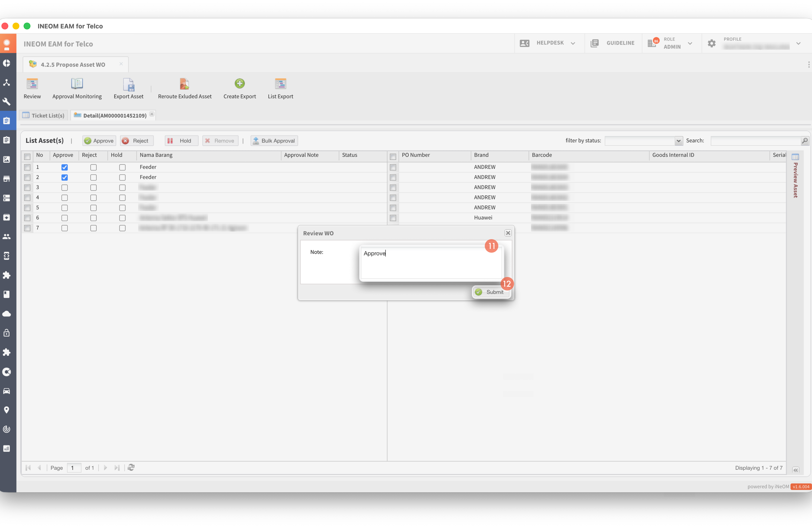The width and height of the screenshot is (812, 528).
Task: Click the wrench icon in the sidebar
Action: pyautogui.click(x=7, y=102)
